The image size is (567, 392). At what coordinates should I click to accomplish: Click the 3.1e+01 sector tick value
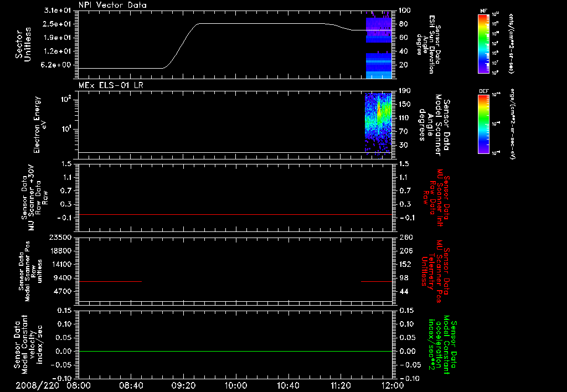point(58,10)
